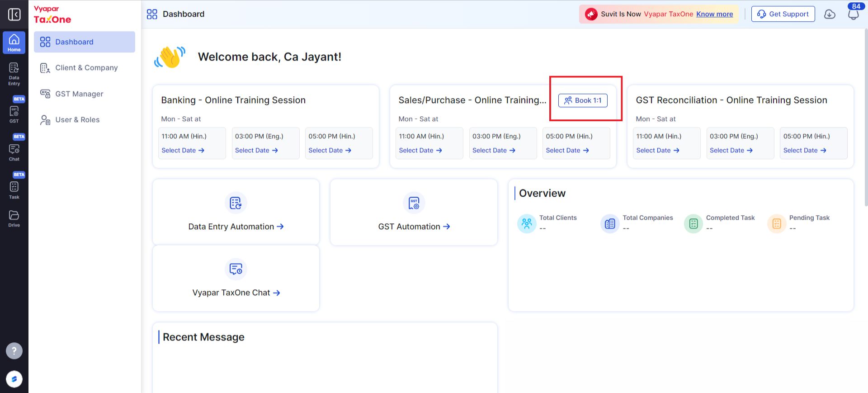Screen dimensions: 868x393
Task: Select Date for Sales/Purchase 03:00 PM session
Action: pos(494,150)
